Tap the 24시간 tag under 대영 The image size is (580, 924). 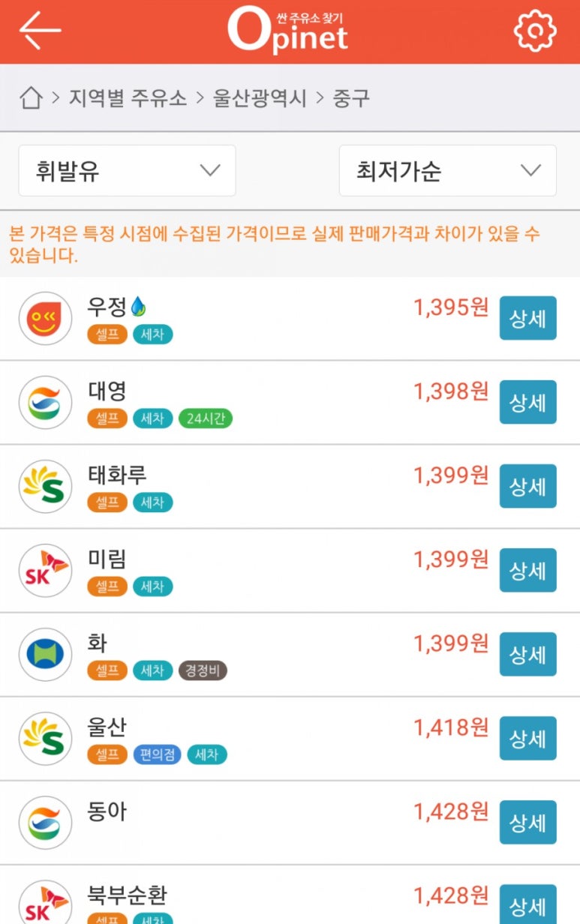click(x=205, y=418)
